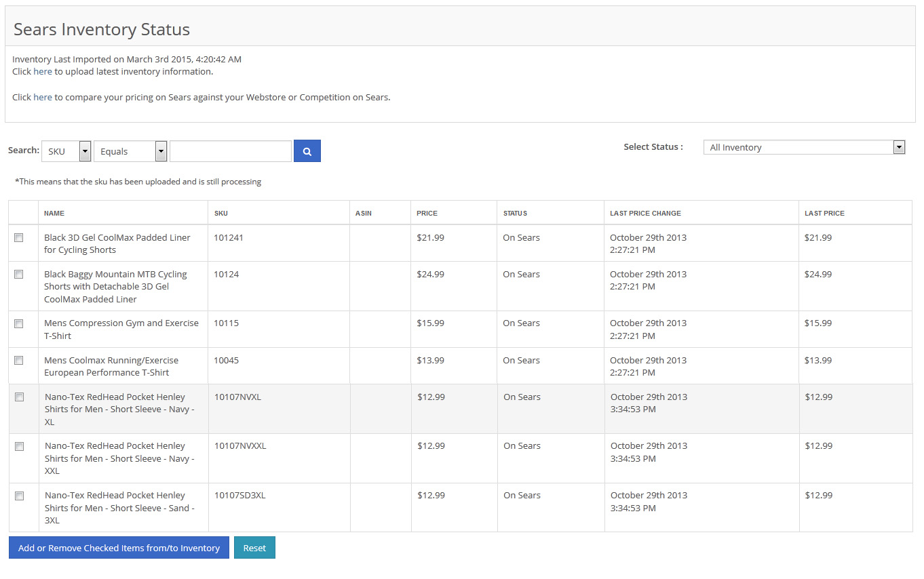Click the SKU column header
The width and height of the screenshot is (924, 579).
click(221, 213)
